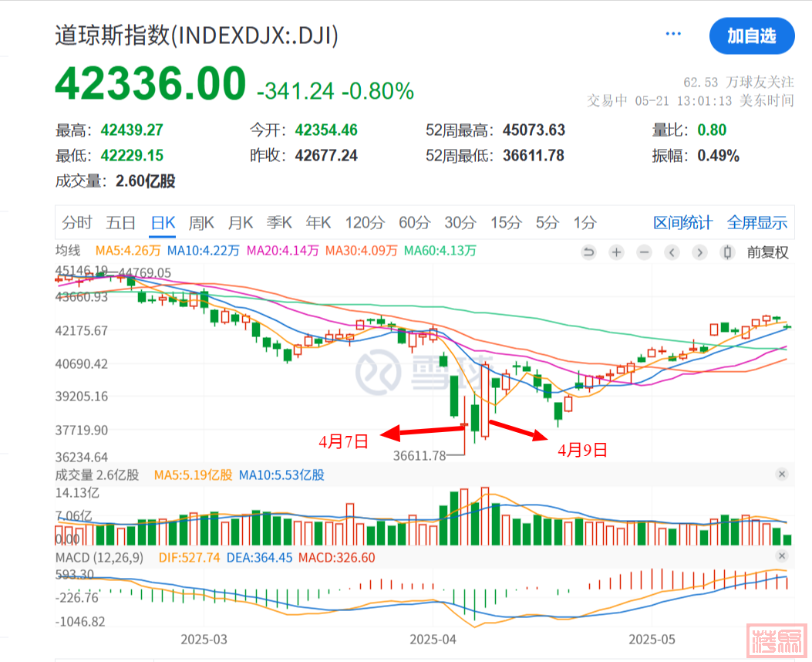
Task: Open 全屏显示 fullscreen chart
Action: point(757,223)
